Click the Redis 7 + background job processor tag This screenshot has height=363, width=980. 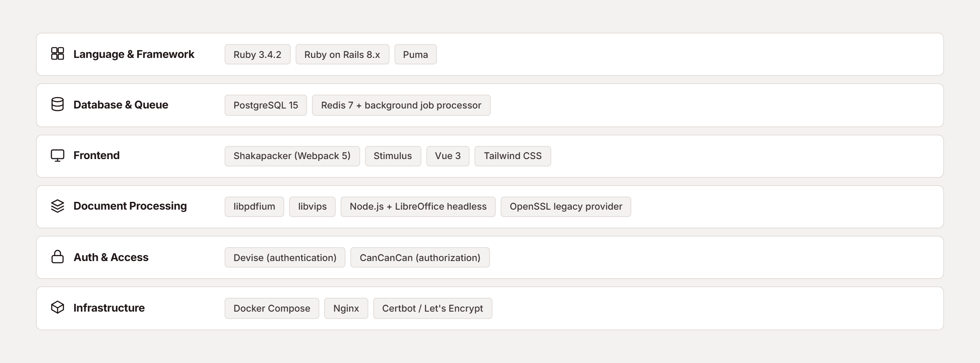coord(401,105)
